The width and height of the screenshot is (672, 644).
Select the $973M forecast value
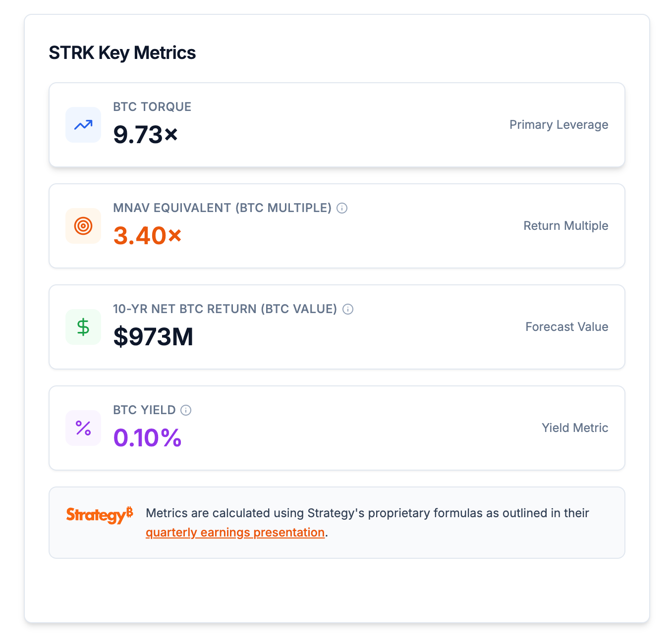(x=153, y=337)
